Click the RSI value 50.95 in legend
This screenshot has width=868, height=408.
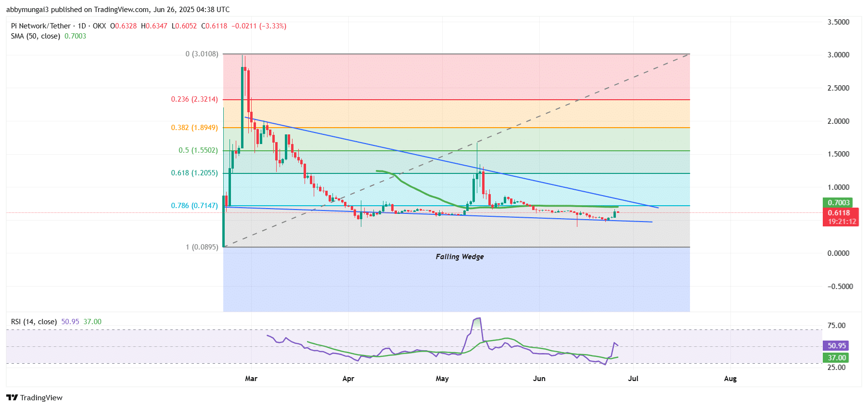point(70,322)
